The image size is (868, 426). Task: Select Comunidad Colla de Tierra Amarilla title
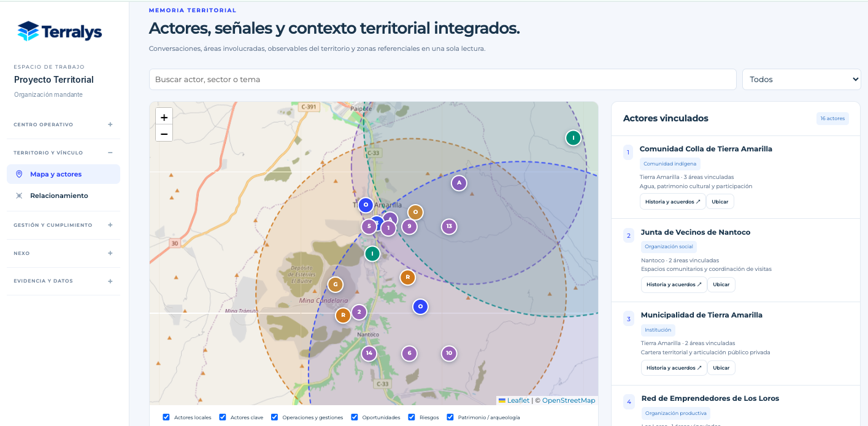tap(705, 149)
